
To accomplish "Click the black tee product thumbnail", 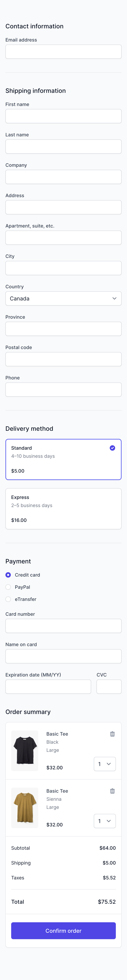I will pyautogui.click(x=25, y=750).
